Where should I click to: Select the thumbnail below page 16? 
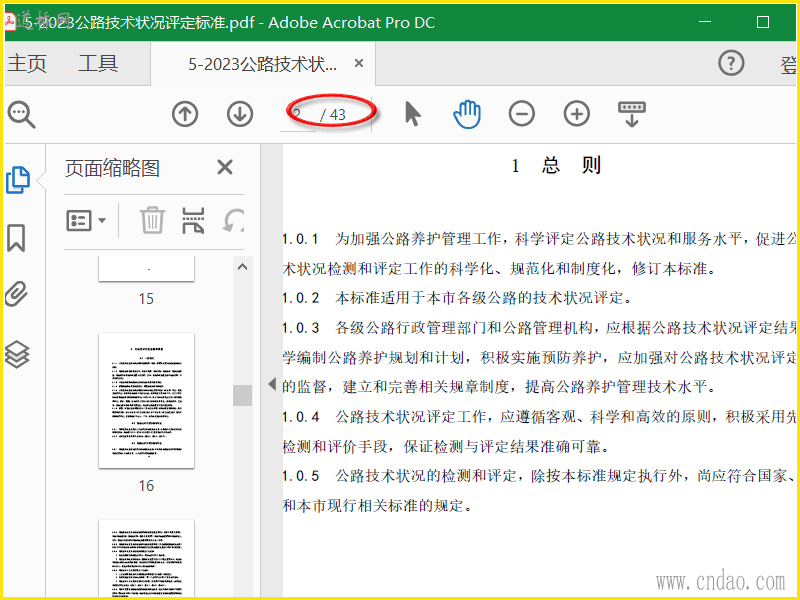click(146, 558)
